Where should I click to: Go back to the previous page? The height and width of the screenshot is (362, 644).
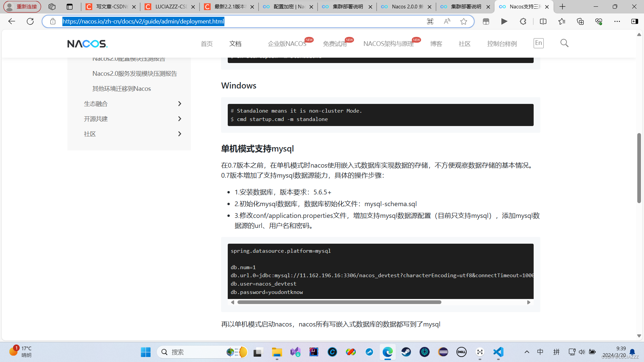point(12,21)
